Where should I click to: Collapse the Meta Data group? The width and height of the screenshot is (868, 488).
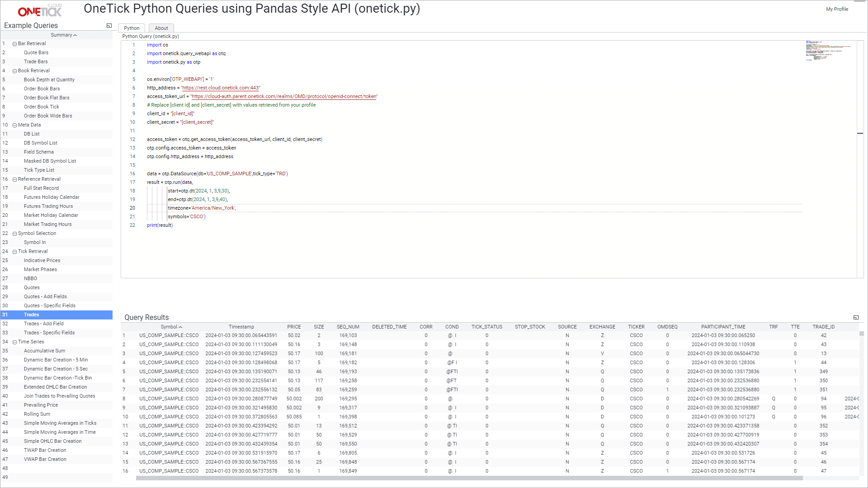15,125
